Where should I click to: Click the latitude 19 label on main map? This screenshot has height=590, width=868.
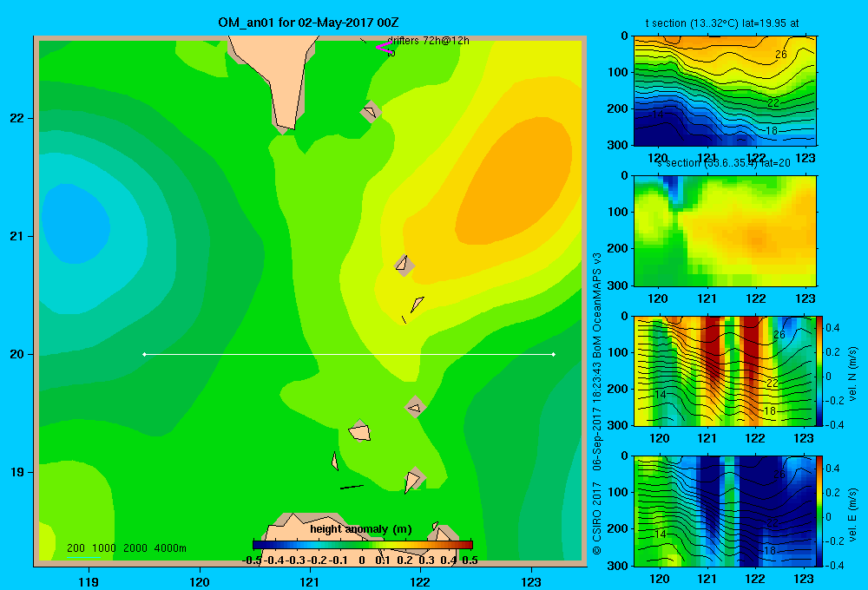click(x=17, y=472)
